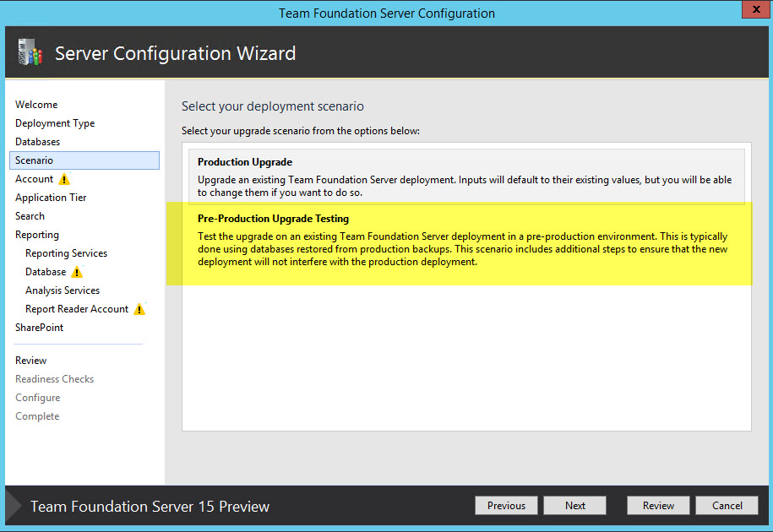Go to the Welcome step
Screen dimensions: 773x532
[x=36, y=105]
